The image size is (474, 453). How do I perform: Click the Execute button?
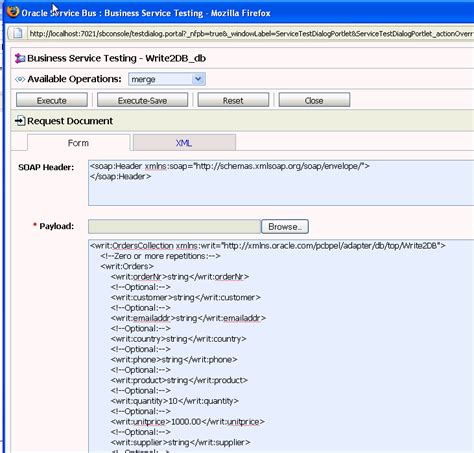pyautogui.click(x=52, y=100)
